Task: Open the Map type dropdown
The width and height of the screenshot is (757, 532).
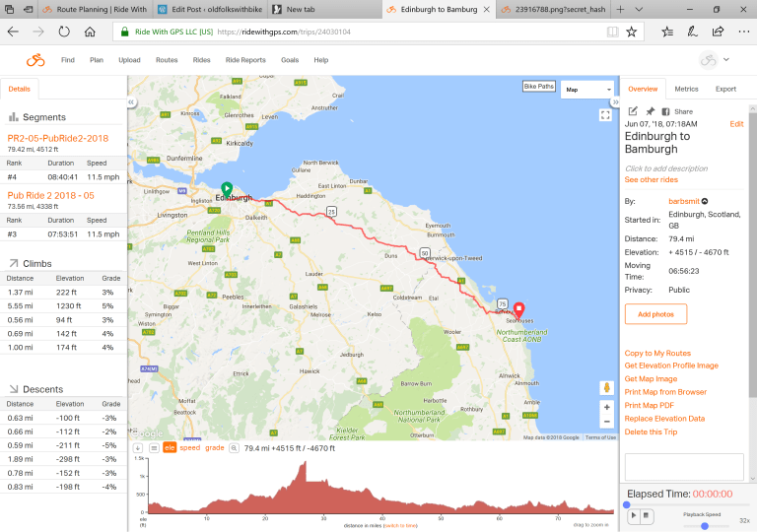Action: 585,89
